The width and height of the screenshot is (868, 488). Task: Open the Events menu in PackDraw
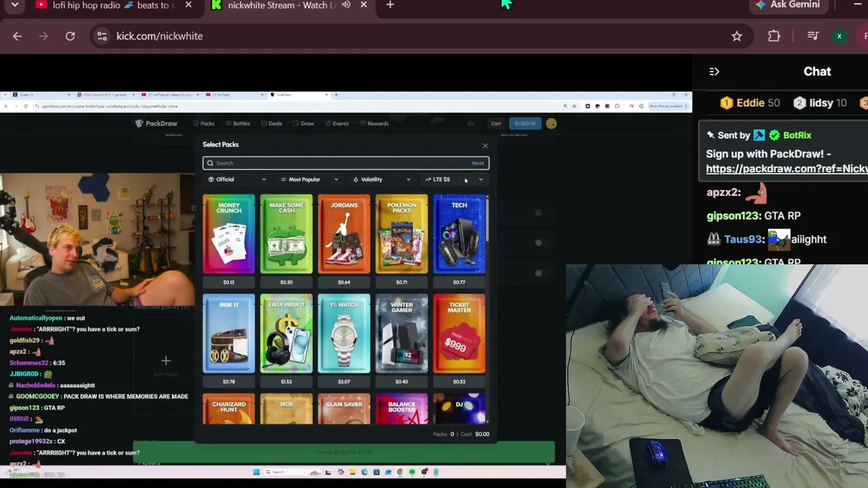coord(337,123)
